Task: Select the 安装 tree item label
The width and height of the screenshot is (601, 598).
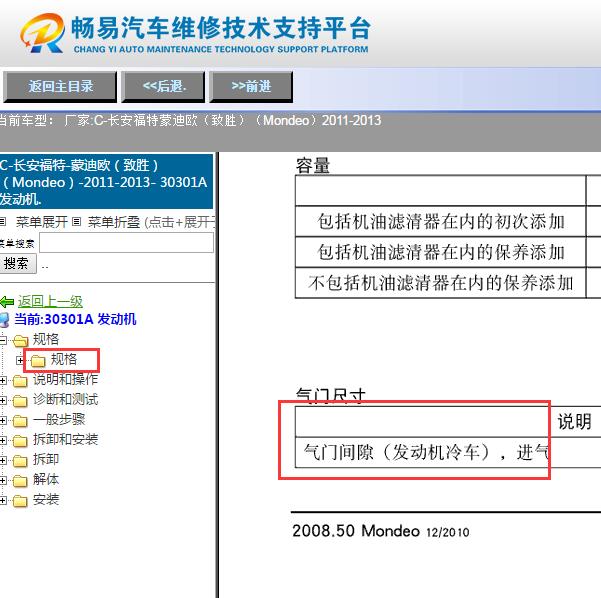Action: click(x=46, y=500)
